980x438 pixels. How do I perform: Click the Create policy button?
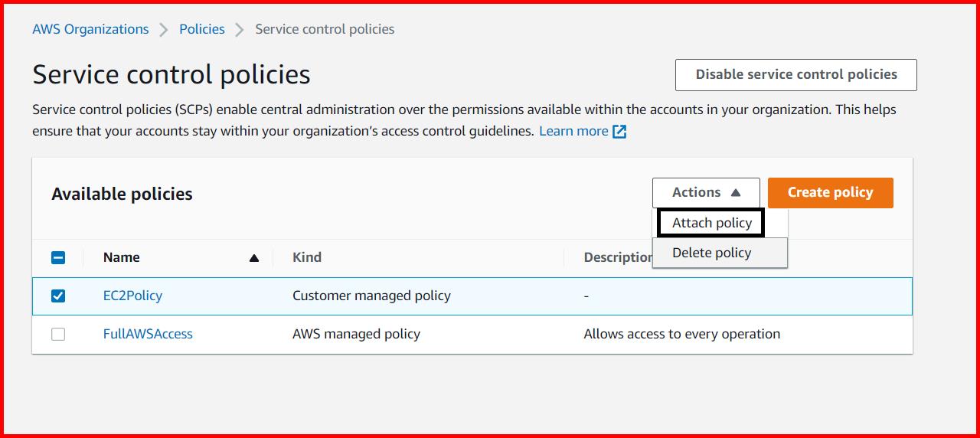(x=831, y=193)
